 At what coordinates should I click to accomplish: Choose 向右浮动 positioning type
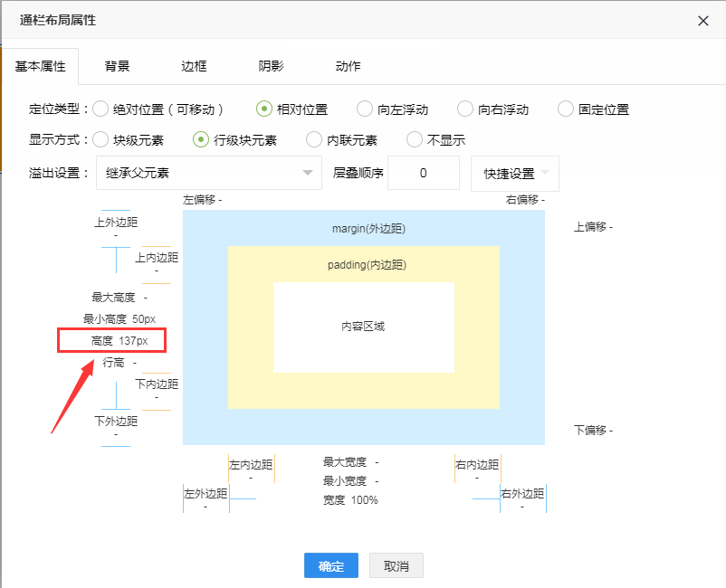465,109
